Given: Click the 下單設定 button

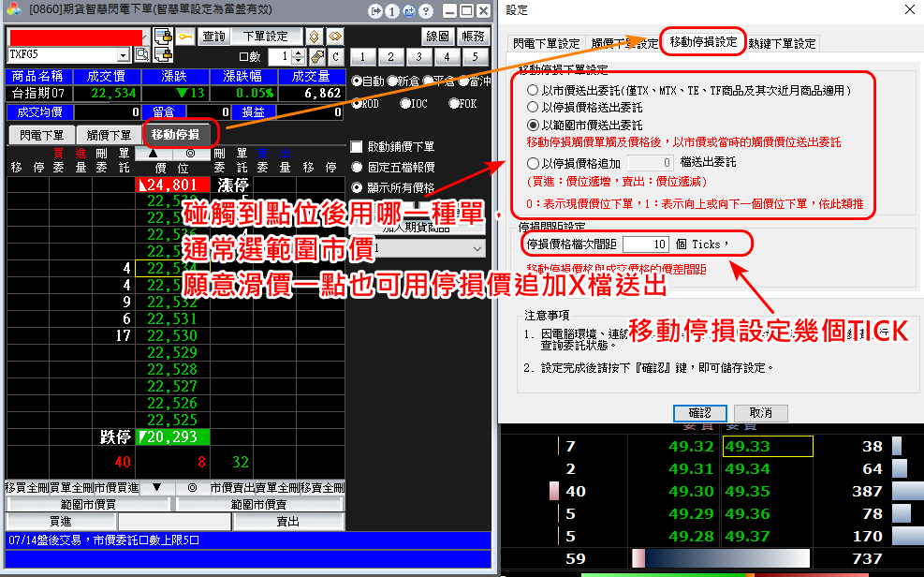Looking at the screenshot, I should click(266, 37).
